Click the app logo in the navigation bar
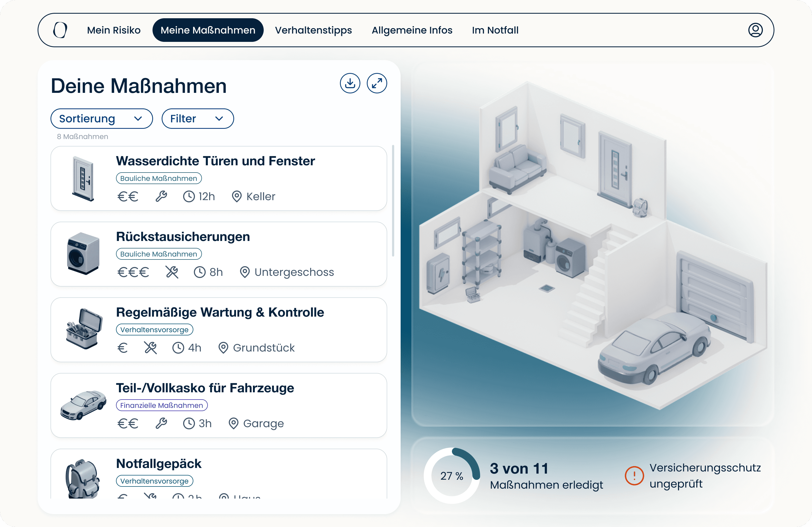The height and width of the screenshot is (527, 812). [60, 30]
